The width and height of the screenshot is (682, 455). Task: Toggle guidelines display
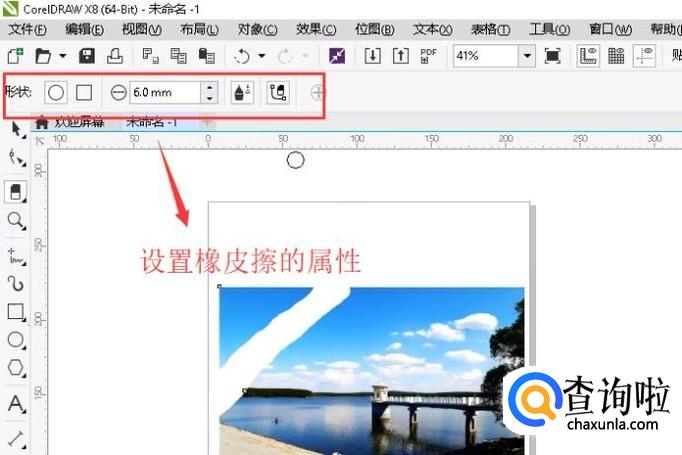(644, 56)
